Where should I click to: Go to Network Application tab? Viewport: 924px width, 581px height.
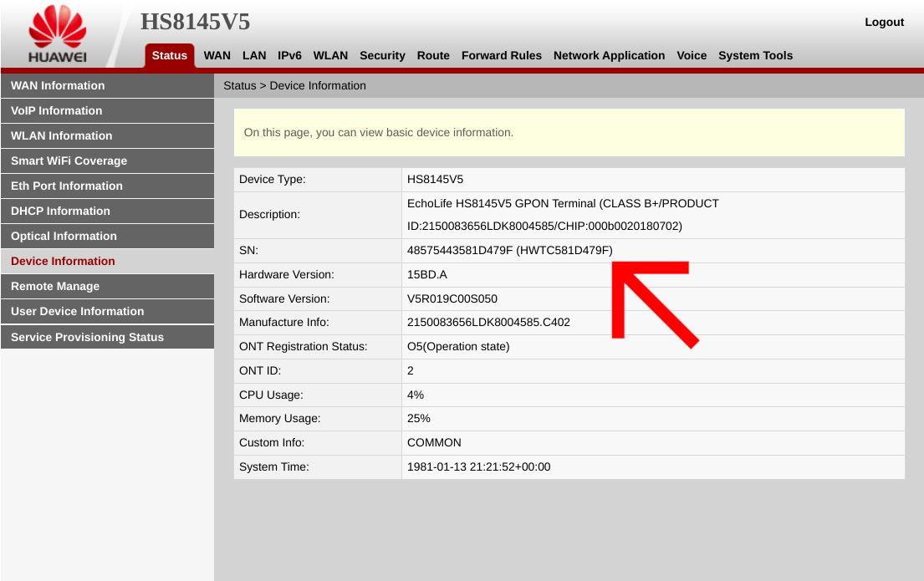(609, 55)
